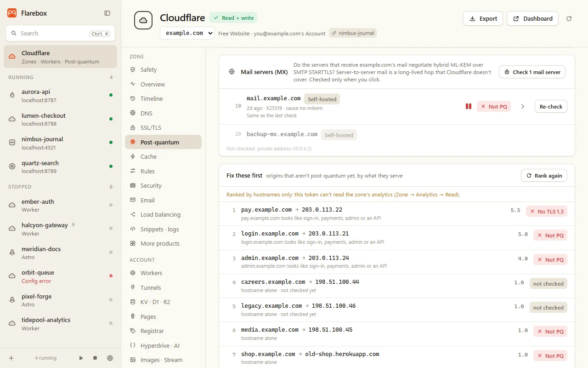Viewport: 588px width, 368px height.
Task: Click the pin icon beside halcyon-gateway
Action: point(73,225)
